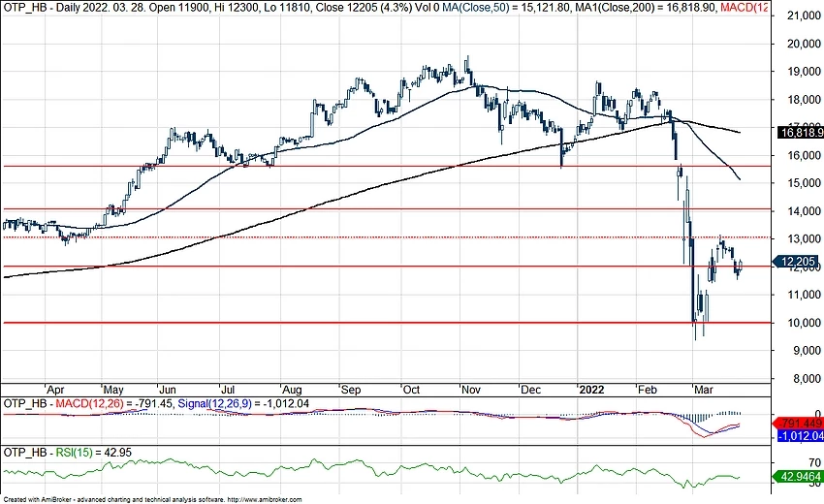The image size is (824, 504).
Task: Click the 12,205 last-price label
Action: coord(798,261)
